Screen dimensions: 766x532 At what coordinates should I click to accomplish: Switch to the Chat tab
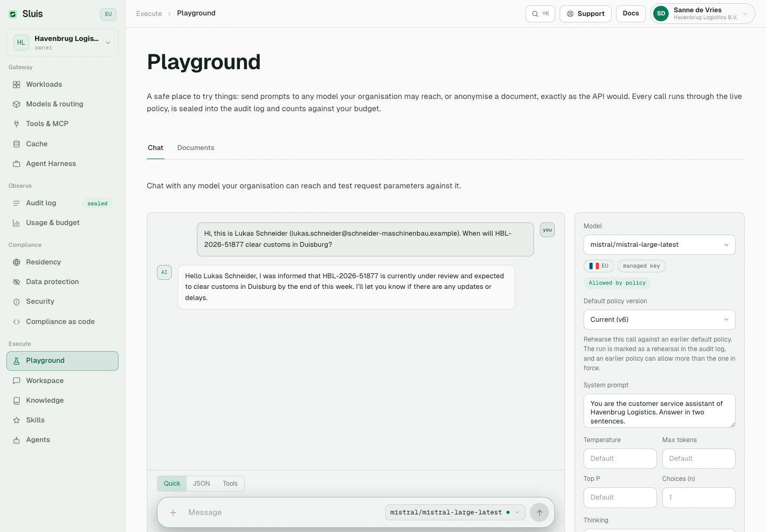coord(155,148)
